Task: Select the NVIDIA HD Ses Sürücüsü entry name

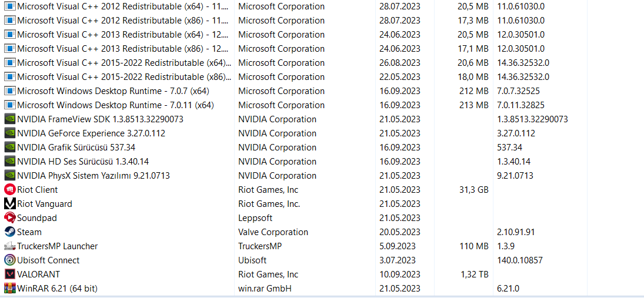Action: click(83, 162)
